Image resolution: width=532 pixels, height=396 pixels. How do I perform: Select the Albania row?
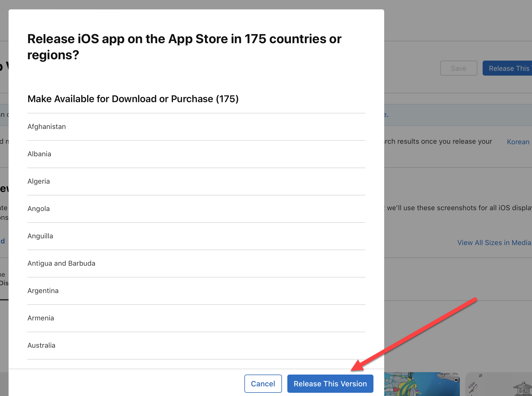(x=39, y=154)
